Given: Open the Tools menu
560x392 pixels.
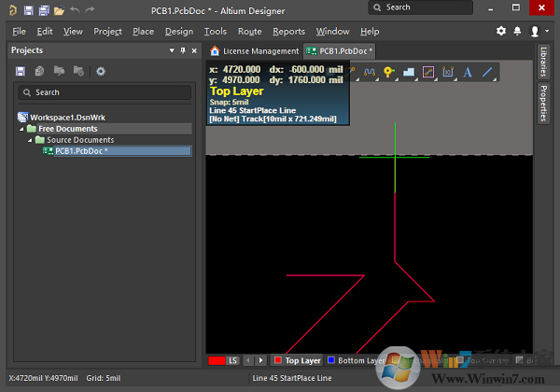Looking at the screenshot, I should coord(216,32).
